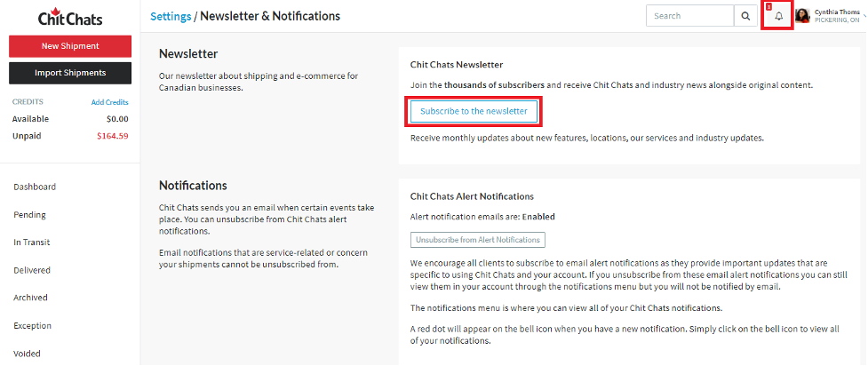Subscribe to the newsletter
This screenshot has height=366, width=868.
pyautogui.click(x=474, y=111)
